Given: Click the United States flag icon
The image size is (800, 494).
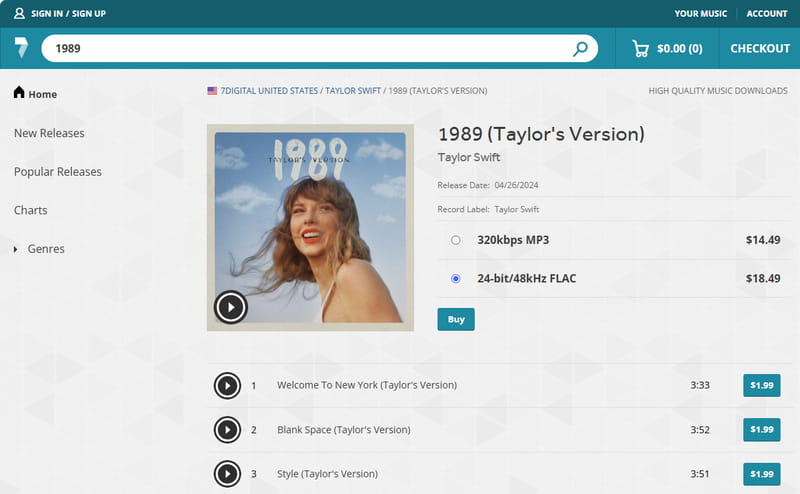Looking at the screenshot, I should coord(212,91).
